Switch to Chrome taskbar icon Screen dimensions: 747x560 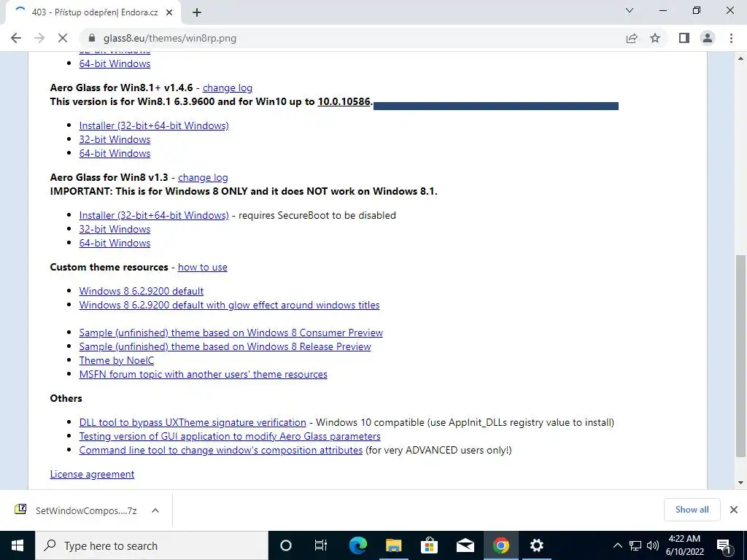(x=500, y=545)
